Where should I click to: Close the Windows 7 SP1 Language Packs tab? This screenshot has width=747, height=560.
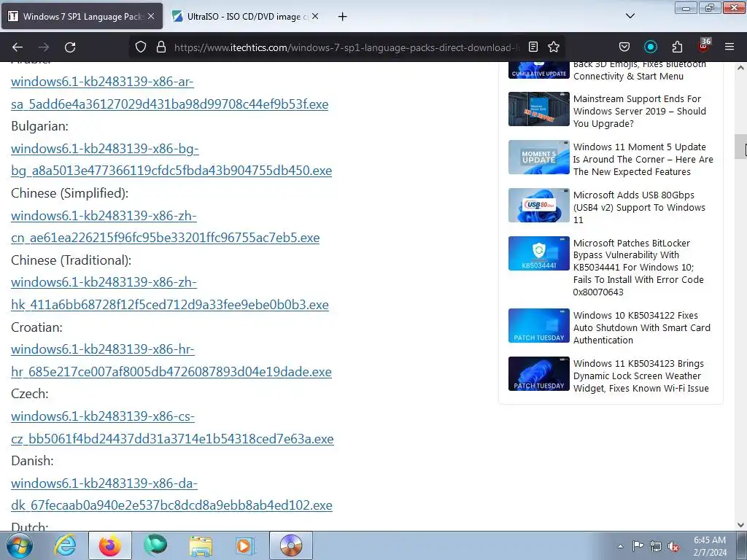point(151,16)
